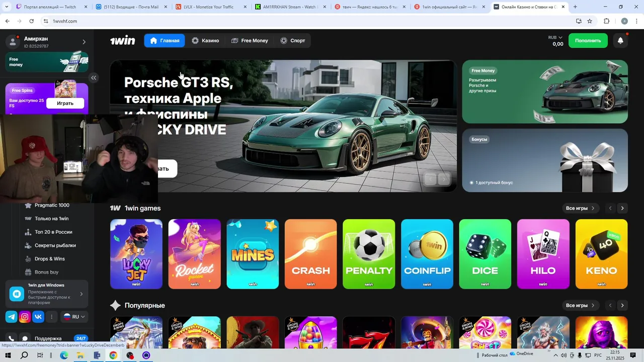Open the Chrome tab search dropdown
The image size is (644, 362).
(x=7, y=7)
